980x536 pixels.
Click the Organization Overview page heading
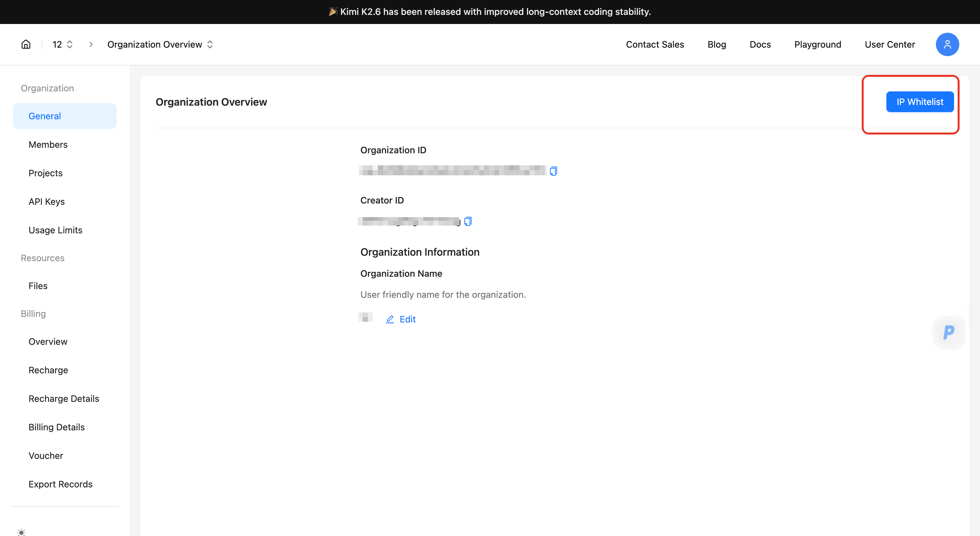tap(211, 102)
